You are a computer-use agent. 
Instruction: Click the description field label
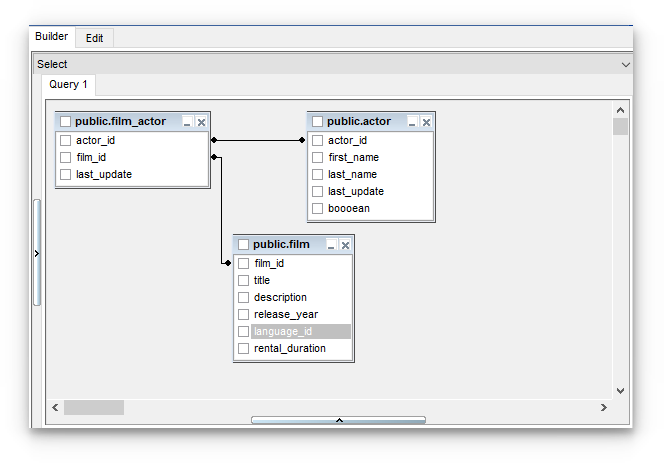point(280,297)
